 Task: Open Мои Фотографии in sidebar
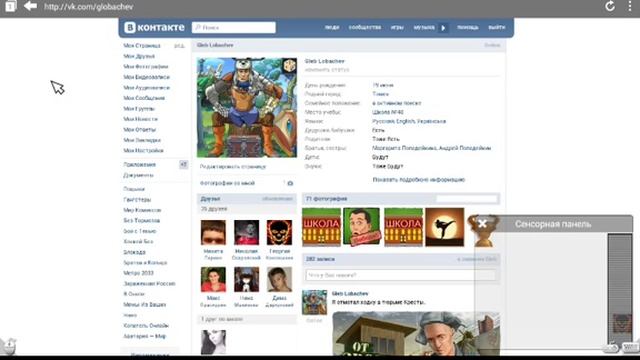pos(146,67)
